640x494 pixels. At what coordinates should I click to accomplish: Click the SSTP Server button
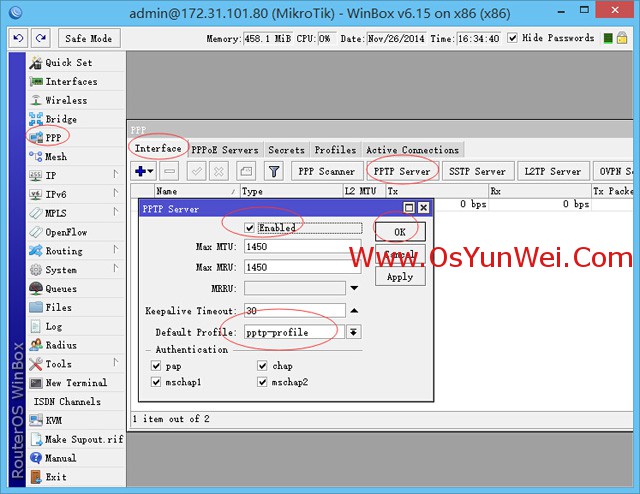tap(477, 171)
